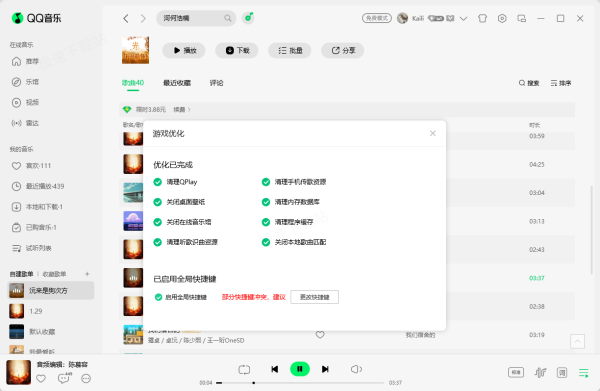This screenshot has height=391, width=600.
Task: Add new playlist with plus icon
Action: [87, 274]
